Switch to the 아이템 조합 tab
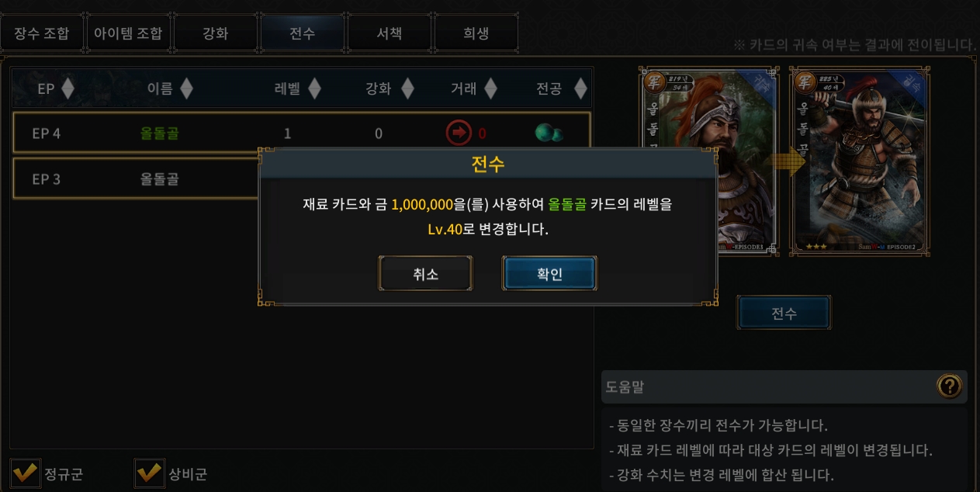The width and height of the screenshot is (980, 492). [x=128, y=33]
